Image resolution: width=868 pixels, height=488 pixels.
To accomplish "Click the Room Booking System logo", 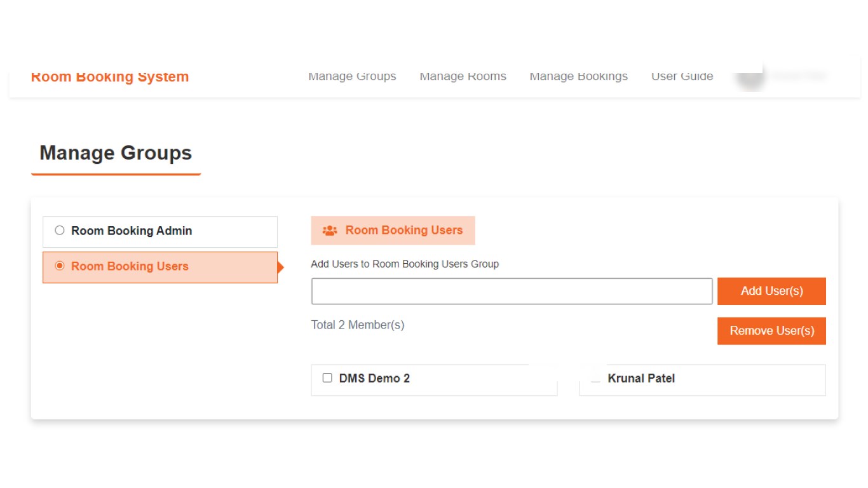I will point(110,77).
